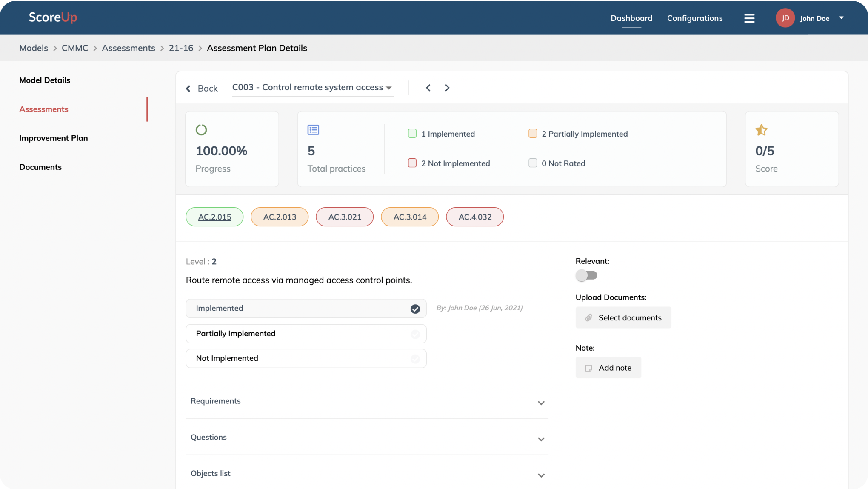The image size is (868, 489).
Task: Click the Back arrow icon
Action: 188,89
